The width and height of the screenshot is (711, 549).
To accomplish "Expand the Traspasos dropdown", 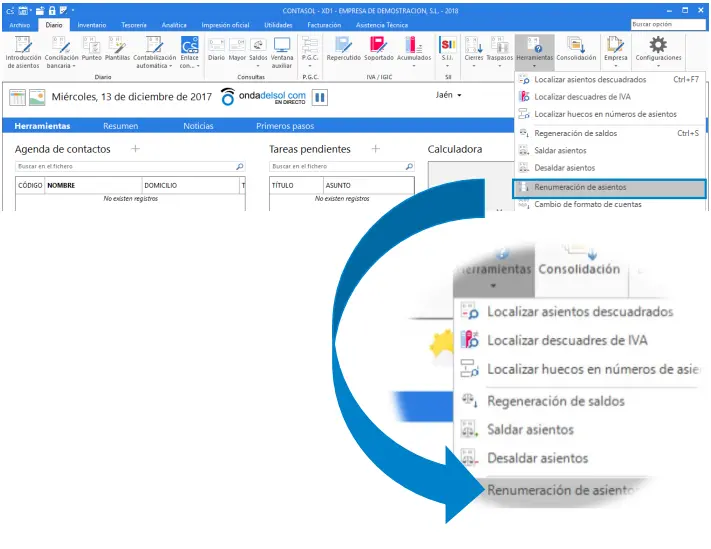I will [x=499, y=66].
